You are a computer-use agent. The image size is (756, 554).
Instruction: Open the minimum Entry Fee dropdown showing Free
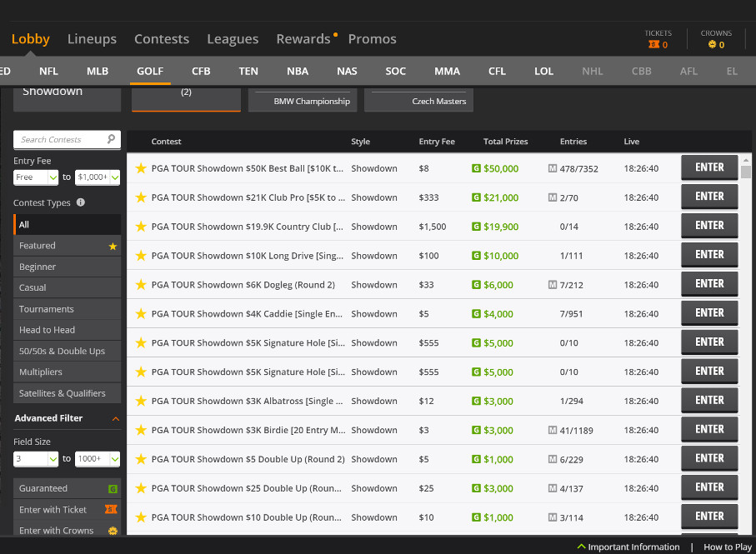pyautogui.click(x=36, y=177)
